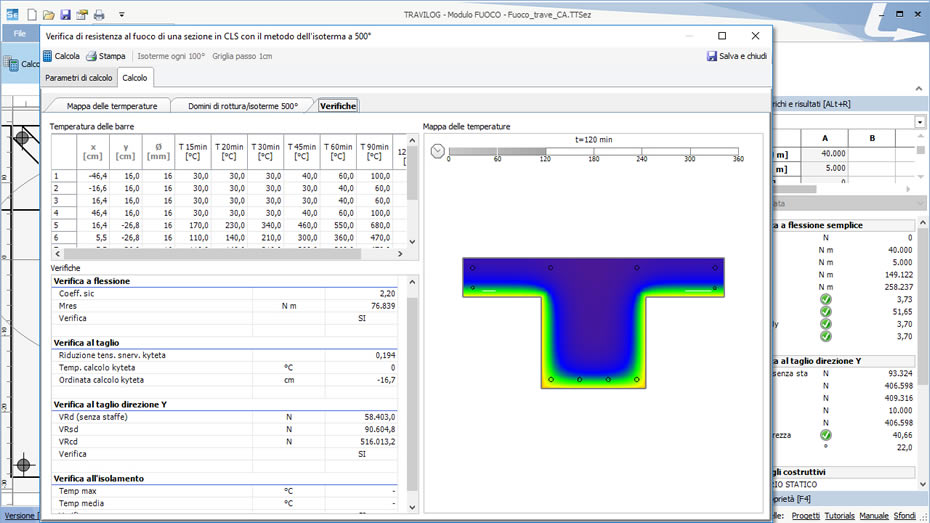This screenshot has width=930, height=523.
Task: Click the new document icon in title bar
Action: tap(32, 15)
